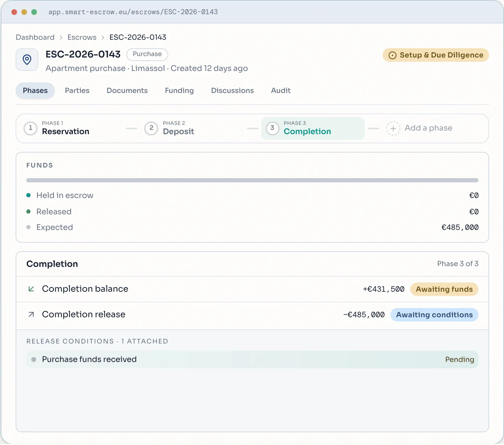Click the funds progress bar

pyautogui.click(x=252, y=180)
